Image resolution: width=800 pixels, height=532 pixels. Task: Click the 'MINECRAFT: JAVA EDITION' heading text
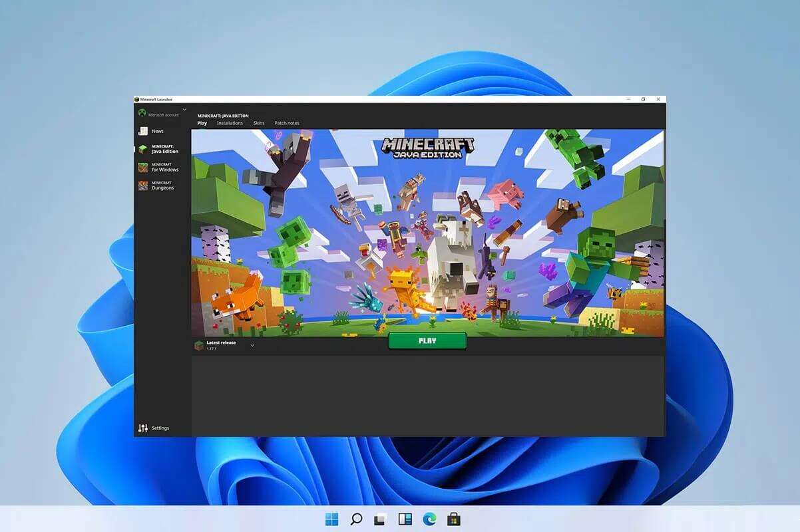223,116
